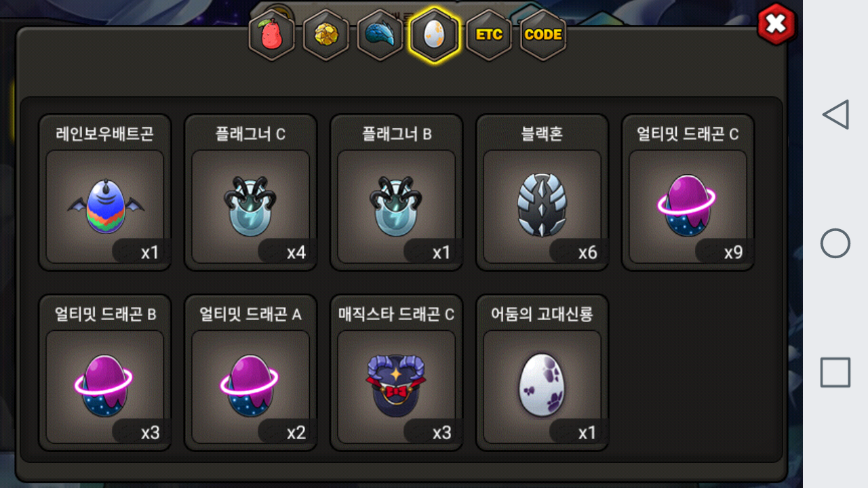Select the 레인보우배트곤 rainbow bat egg
This screenshot has height=488, width=868.
pos(105,192)
